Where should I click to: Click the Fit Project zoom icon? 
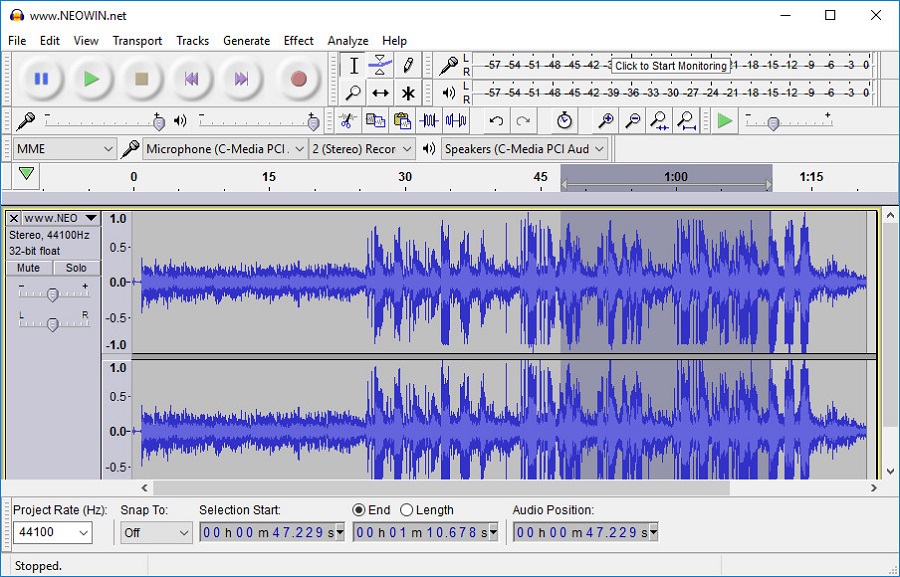click(x=686, y=121)
